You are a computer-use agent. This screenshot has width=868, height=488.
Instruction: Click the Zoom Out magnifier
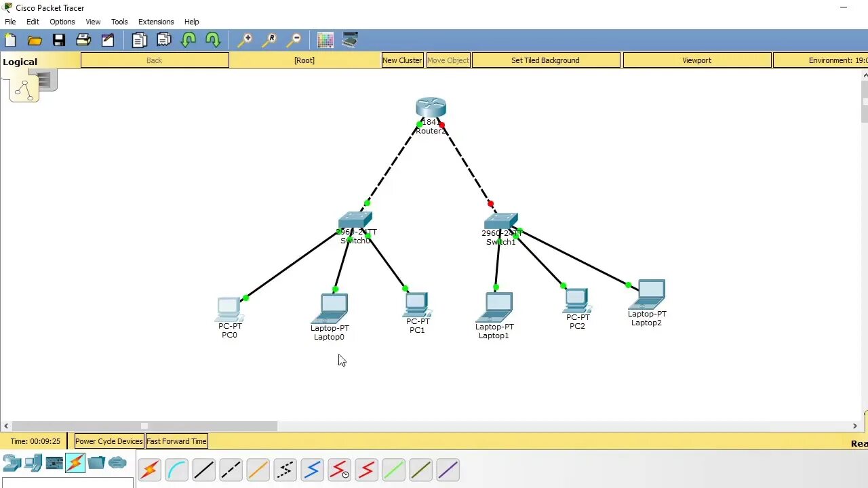coord(294,40)
